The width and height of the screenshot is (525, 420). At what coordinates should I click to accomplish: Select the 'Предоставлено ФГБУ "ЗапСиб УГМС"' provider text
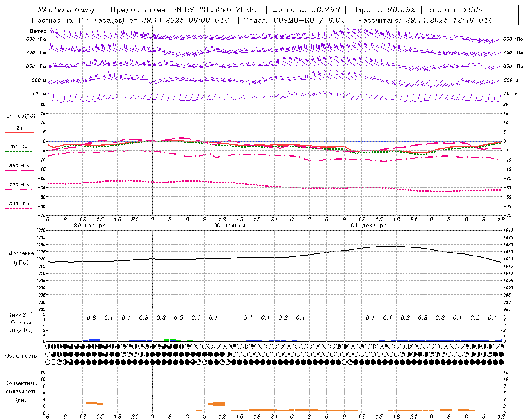coord(186,10)
